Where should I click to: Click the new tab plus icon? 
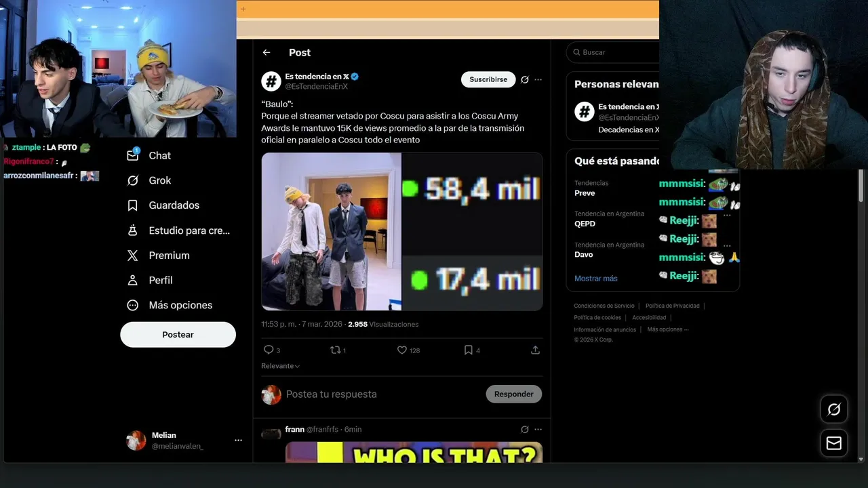[x=243, y=9]
